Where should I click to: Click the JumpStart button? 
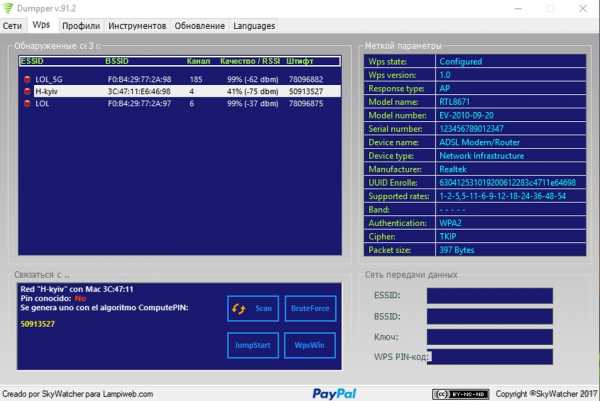click(x=253, y=345)
